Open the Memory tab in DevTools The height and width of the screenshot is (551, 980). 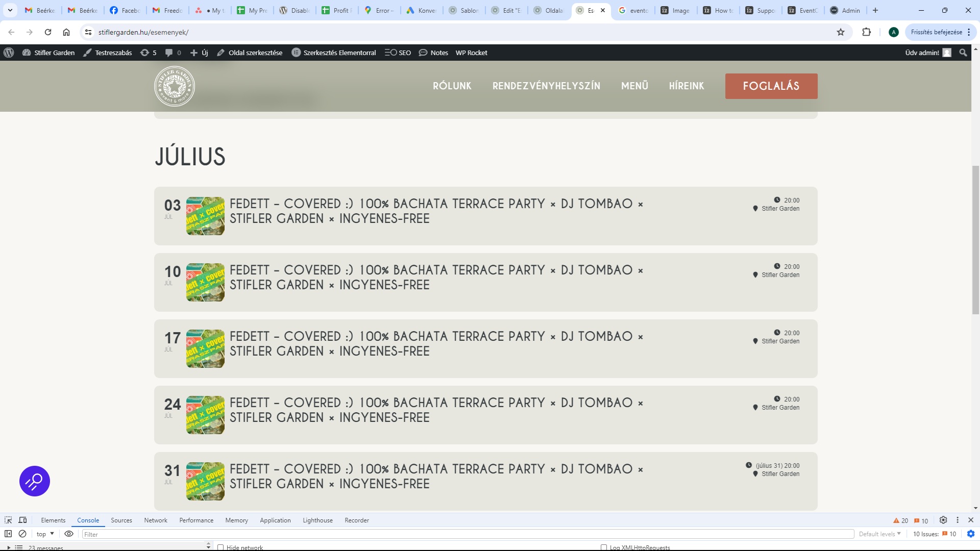[237, 520]
